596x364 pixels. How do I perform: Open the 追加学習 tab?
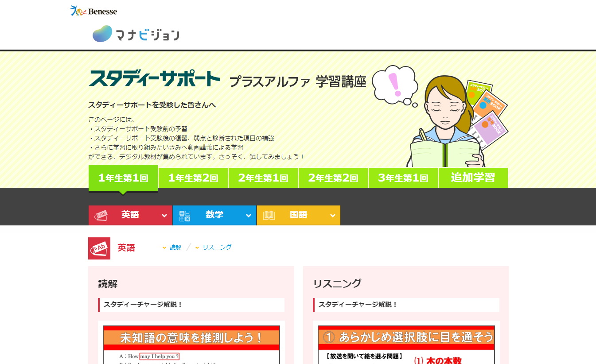(x=473, y=178)
